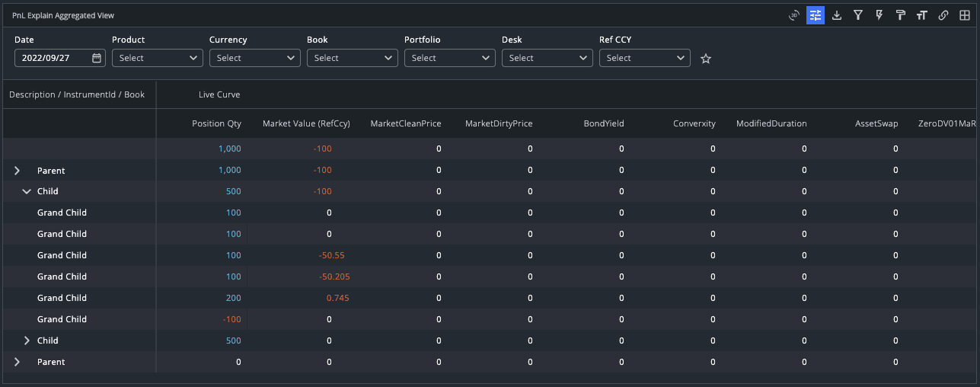Click the 200 position quantity cell
Image resolution: width=980 pixels, height=387 pixels.
click(x=233, y=298)
